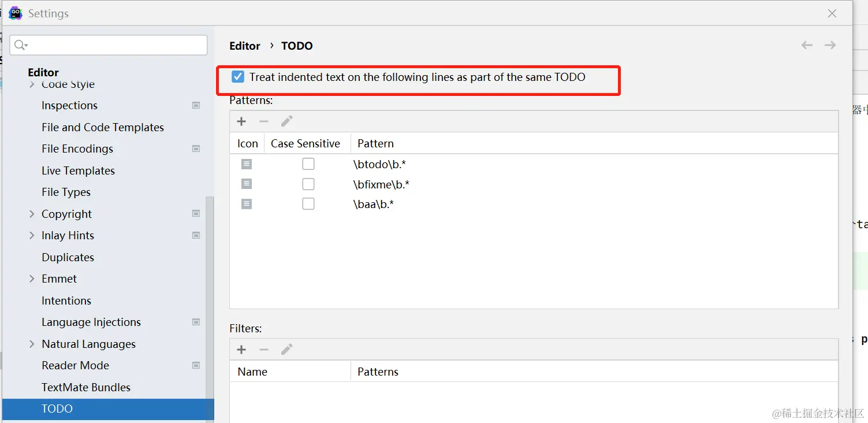The width and height of the screenshot is (868, 423).
Task: Expand the Natural Languages node
Action: pyautogui.click(x=32, y=344)
